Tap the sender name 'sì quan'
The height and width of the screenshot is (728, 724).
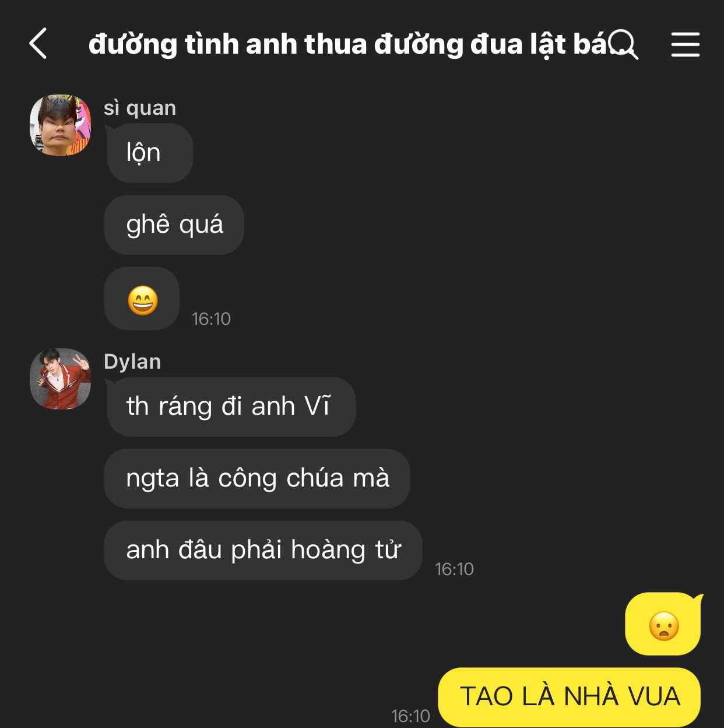(140, 108)
